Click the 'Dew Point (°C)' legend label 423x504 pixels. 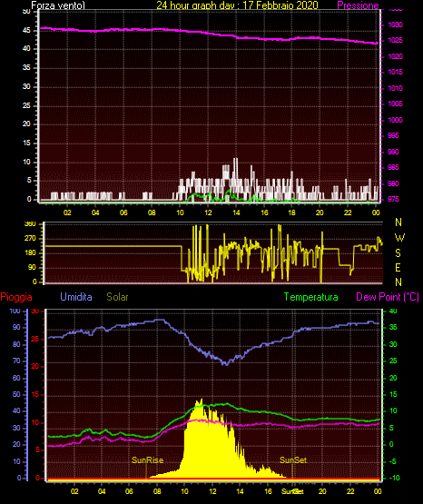(x=388, y=297)
